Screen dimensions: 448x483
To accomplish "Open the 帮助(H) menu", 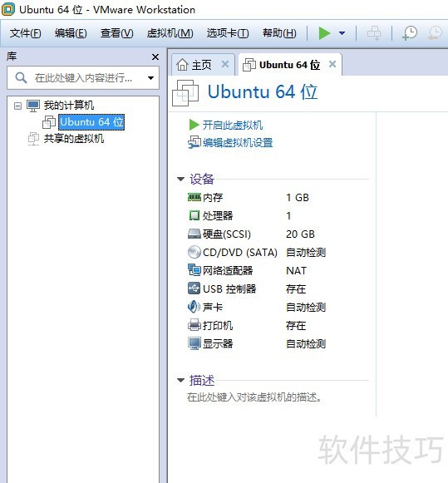I will tap(279, 33).
